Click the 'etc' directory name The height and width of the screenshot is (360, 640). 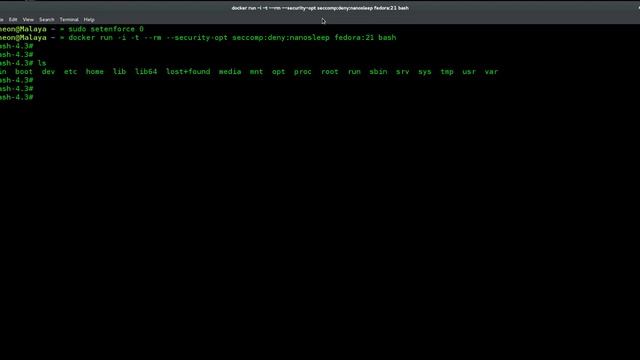tap(70, 71)
